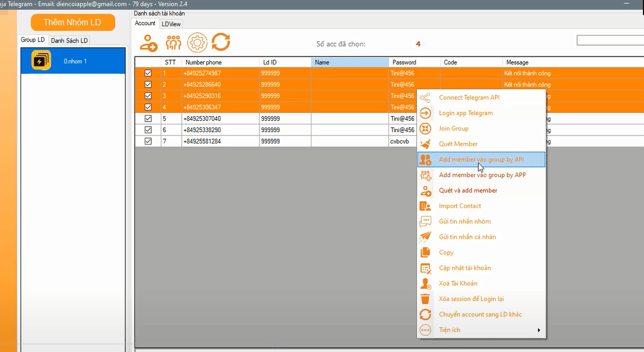This screenshot has width=644, height=352.
Task: Click the Xoá Tài Khoản user icon
Action: [x=425, y=284]
